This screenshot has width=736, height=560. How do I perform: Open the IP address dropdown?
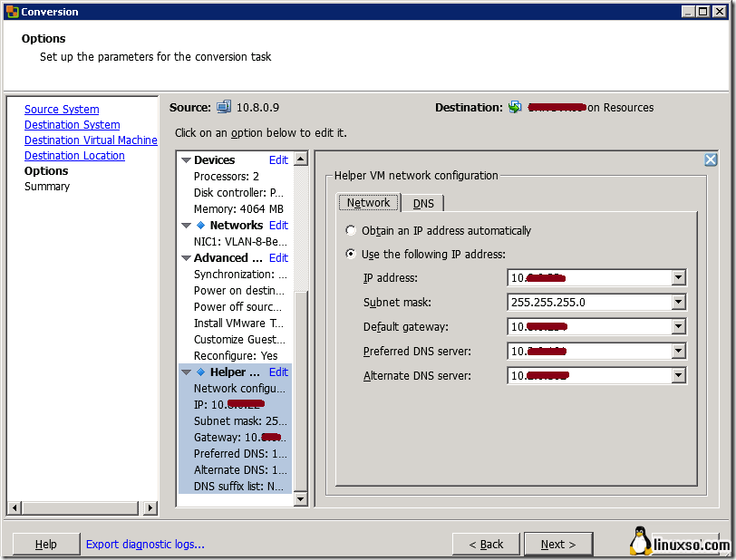click(678, 278)
